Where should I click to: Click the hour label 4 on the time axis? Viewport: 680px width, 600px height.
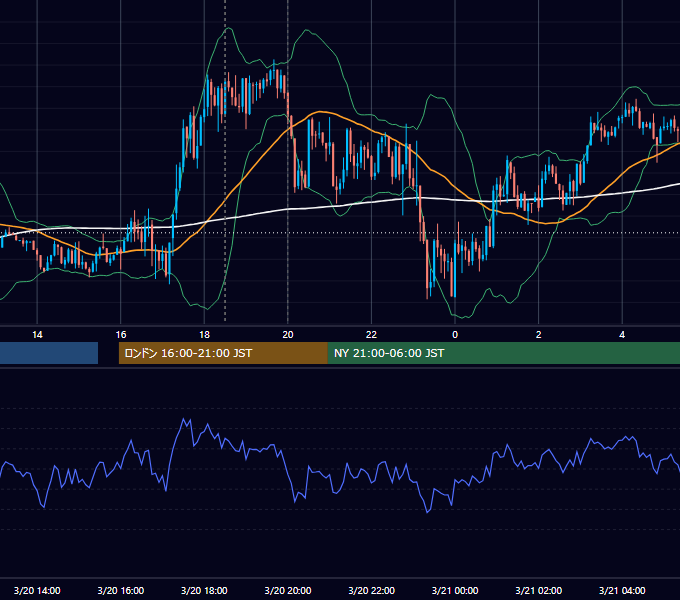pyautogui.click(x=622, y=335)
